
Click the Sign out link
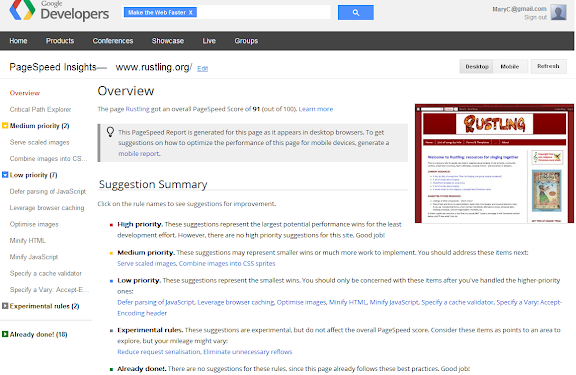click(x=536, y=17)
